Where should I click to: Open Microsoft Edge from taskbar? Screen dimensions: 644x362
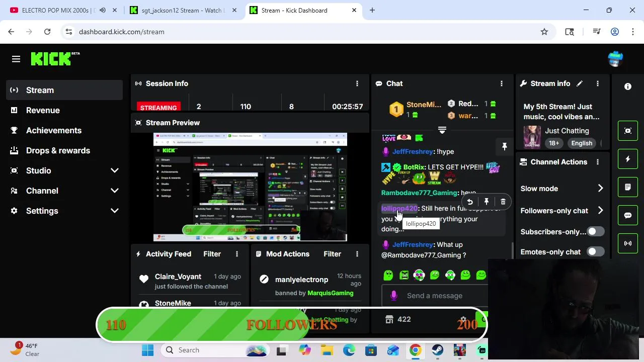349,350
